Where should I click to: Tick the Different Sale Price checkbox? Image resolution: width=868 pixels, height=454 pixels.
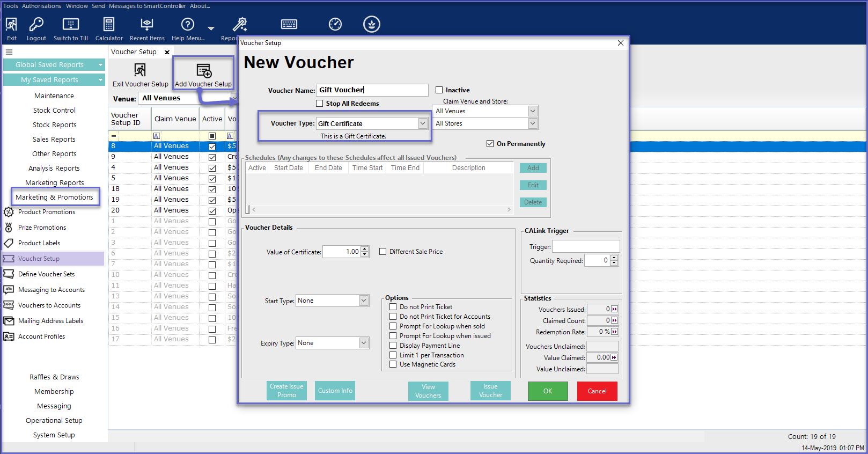pyautogui.click(x=383, y=252)
